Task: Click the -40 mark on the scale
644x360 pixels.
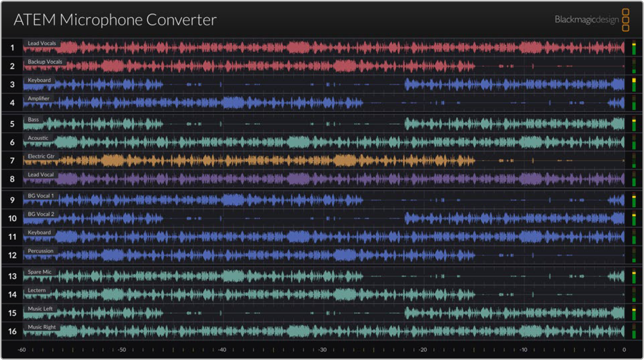Action: click(222, 349)
